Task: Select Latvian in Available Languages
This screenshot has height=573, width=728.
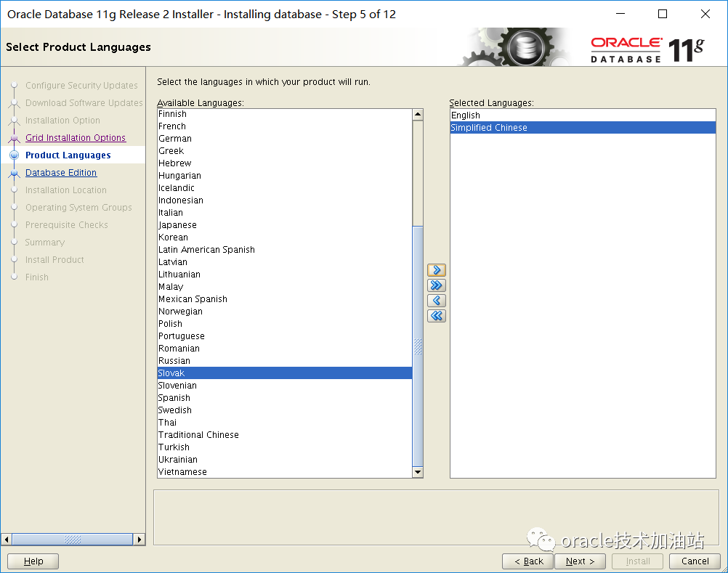Action: [285, 261]
